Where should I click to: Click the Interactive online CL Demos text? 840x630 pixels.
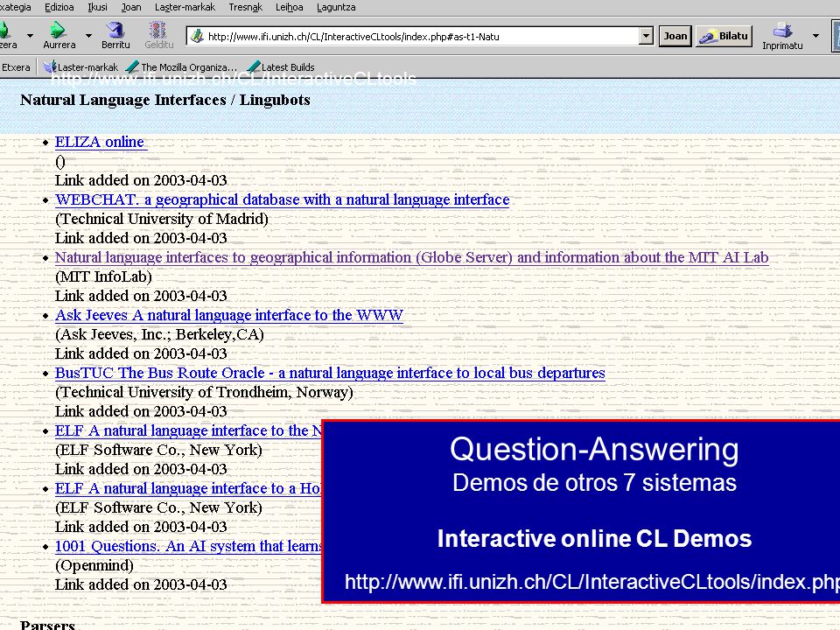(594, 538)
